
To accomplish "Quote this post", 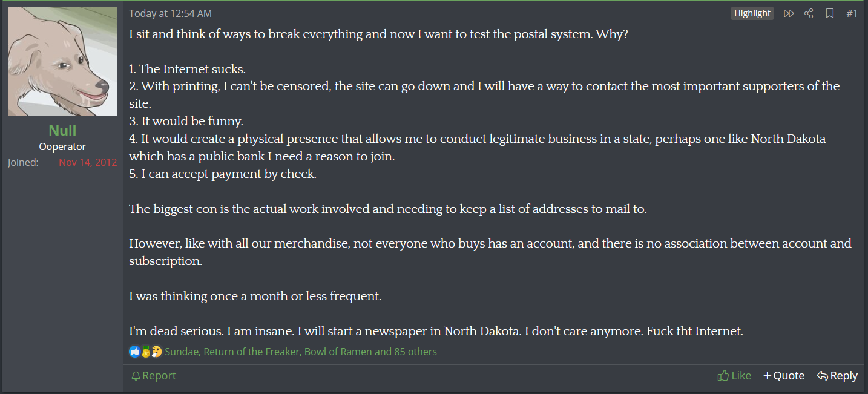I will [784, 376].
